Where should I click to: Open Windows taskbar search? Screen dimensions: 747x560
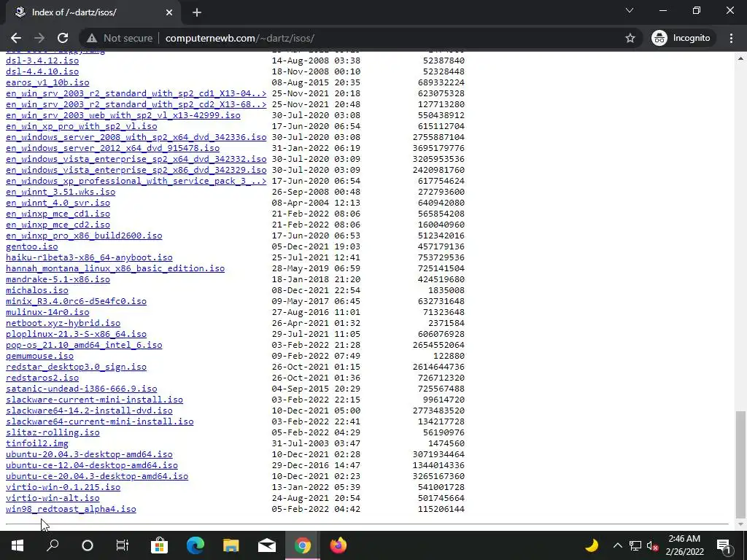(53, 545)
